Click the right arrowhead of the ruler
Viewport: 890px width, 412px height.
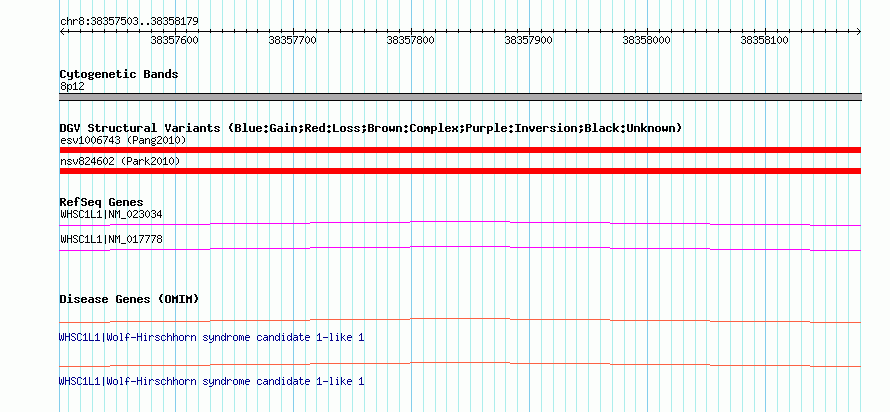tap(859, 32)
